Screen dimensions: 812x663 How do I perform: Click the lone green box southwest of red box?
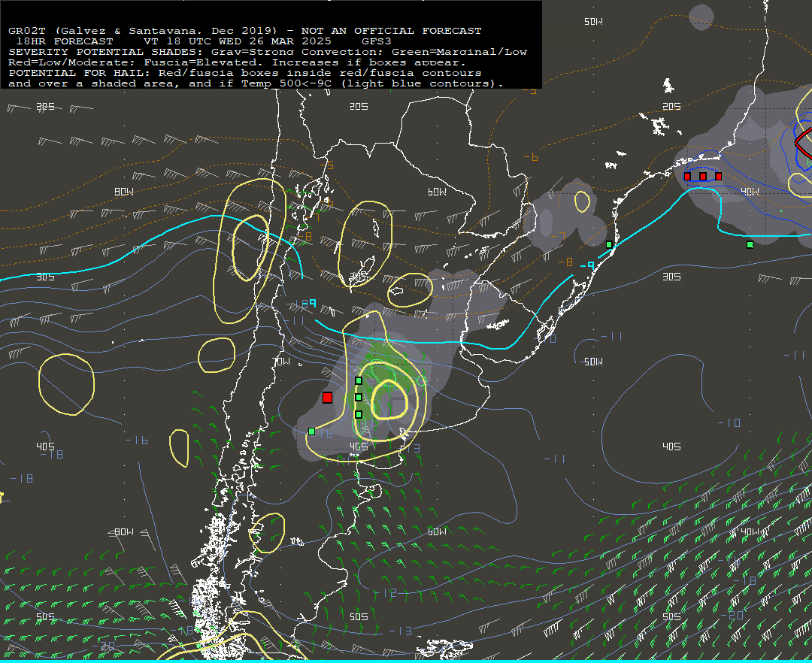(312, 431)
